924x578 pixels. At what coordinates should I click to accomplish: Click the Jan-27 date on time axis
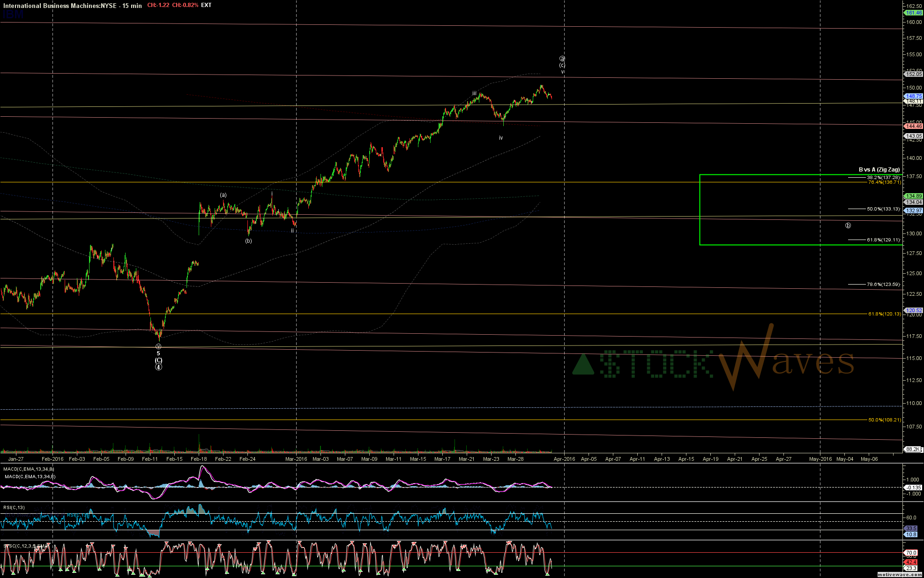coord(16,459)
